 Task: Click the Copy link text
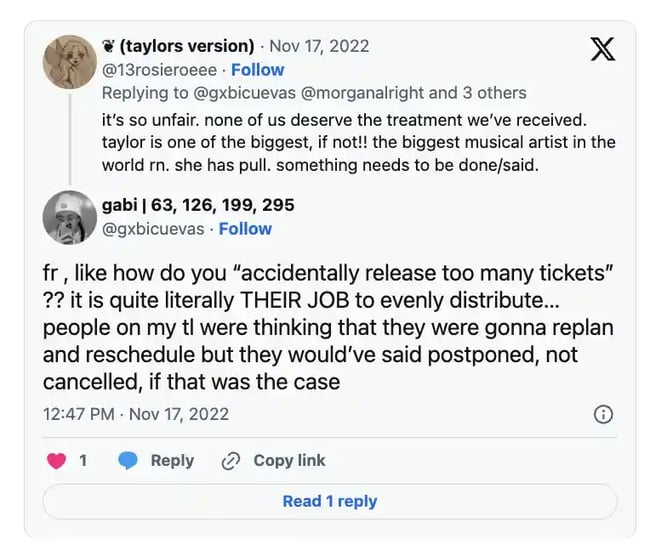click(289, 461)
